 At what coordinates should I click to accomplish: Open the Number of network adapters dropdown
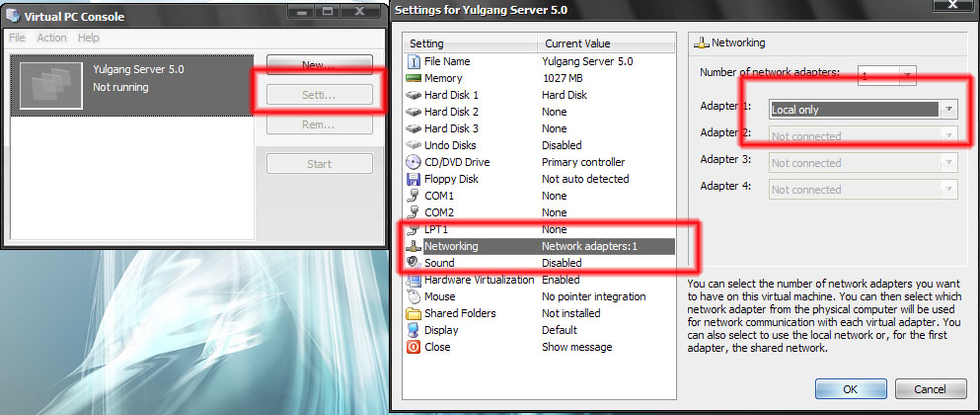pos(887,76)
